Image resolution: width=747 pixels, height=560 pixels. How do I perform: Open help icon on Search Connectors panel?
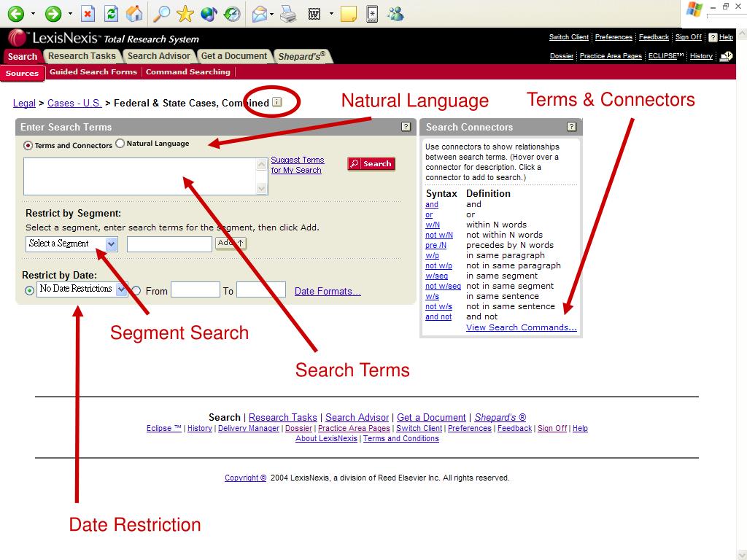point(572,127)
